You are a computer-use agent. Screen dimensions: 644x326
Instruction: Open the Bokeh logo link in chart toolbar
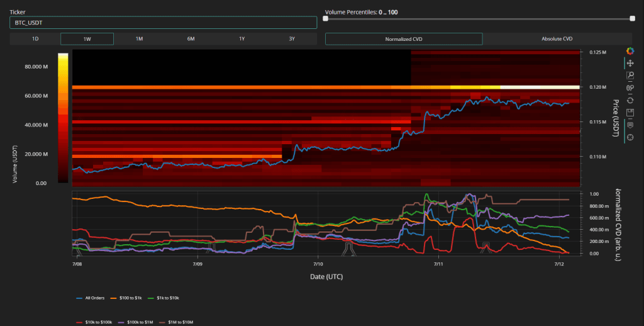point(630,51)
